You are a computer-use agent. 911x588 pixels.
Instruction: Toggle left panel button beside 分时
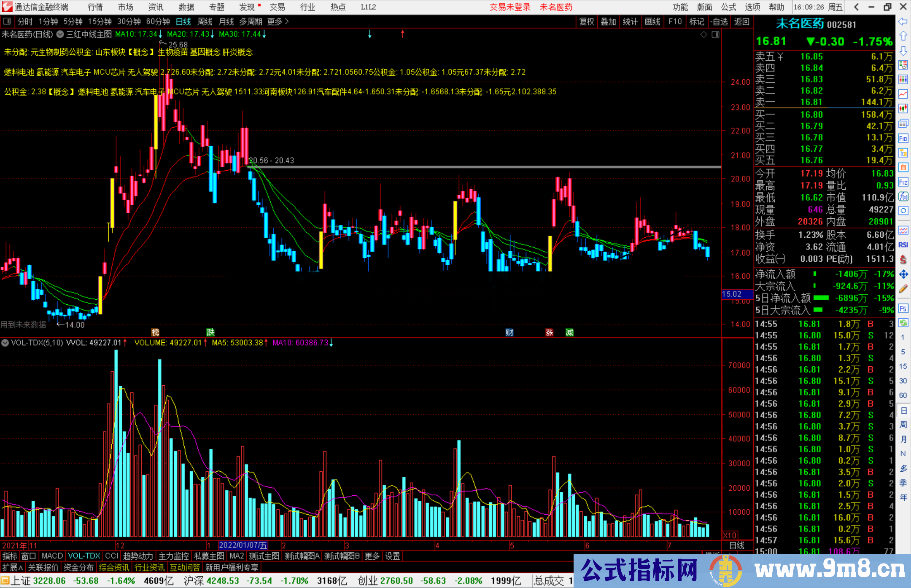7,21
